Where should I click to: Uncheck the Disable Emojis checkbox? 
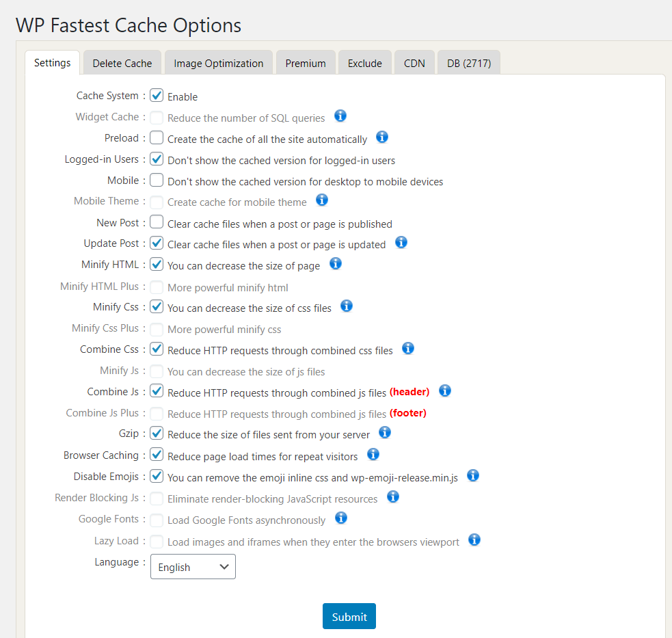(x=157, y=476)
